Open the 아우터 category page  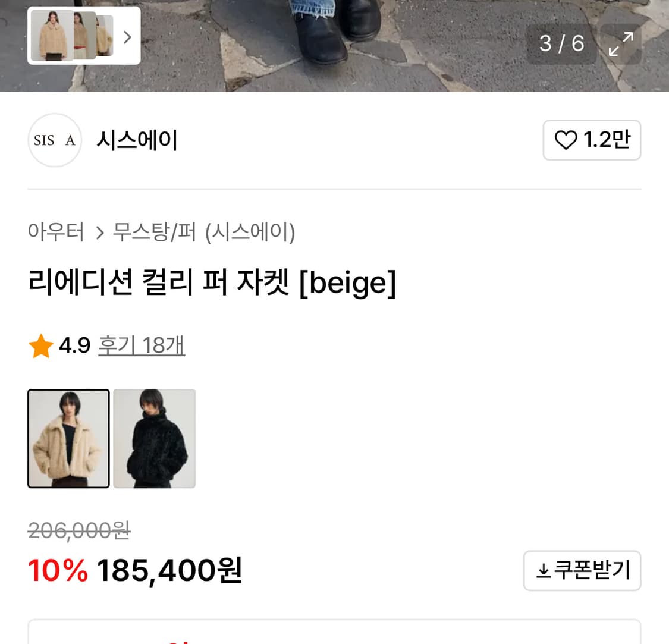55,233
